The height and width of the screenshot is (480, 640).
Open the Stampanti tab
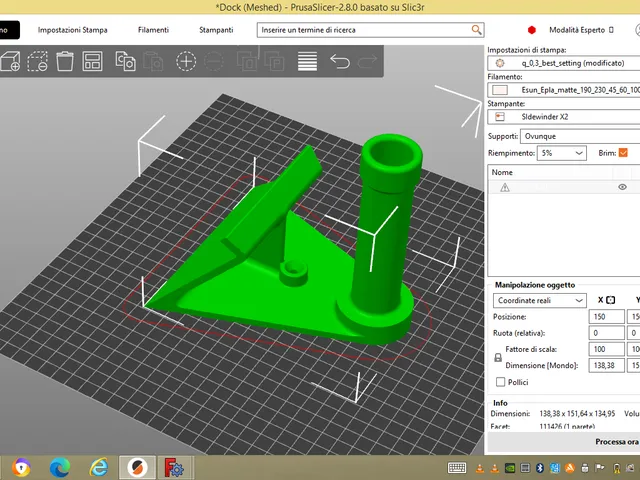[216, 30]
